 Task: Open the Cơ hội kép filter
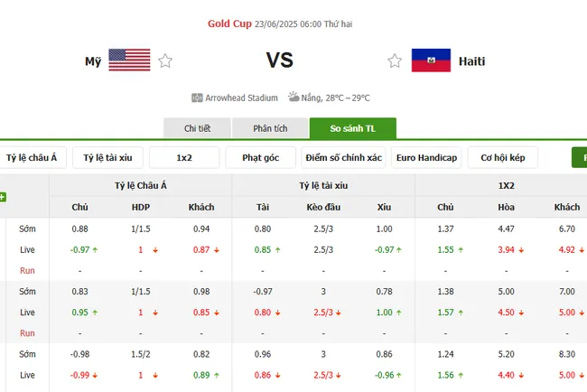(503, 158)
